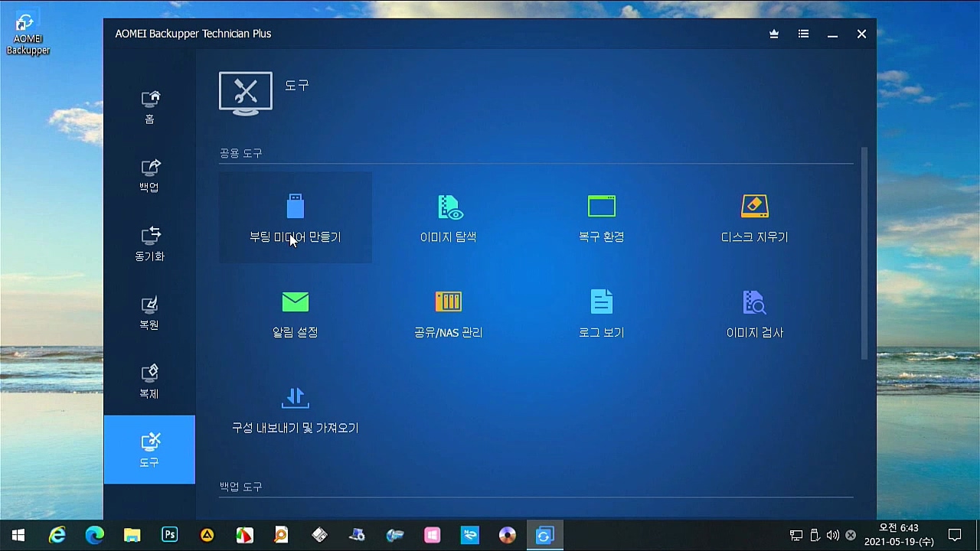Open the network icon in system tray
The image size is (980, 551).
pos(796,535)
